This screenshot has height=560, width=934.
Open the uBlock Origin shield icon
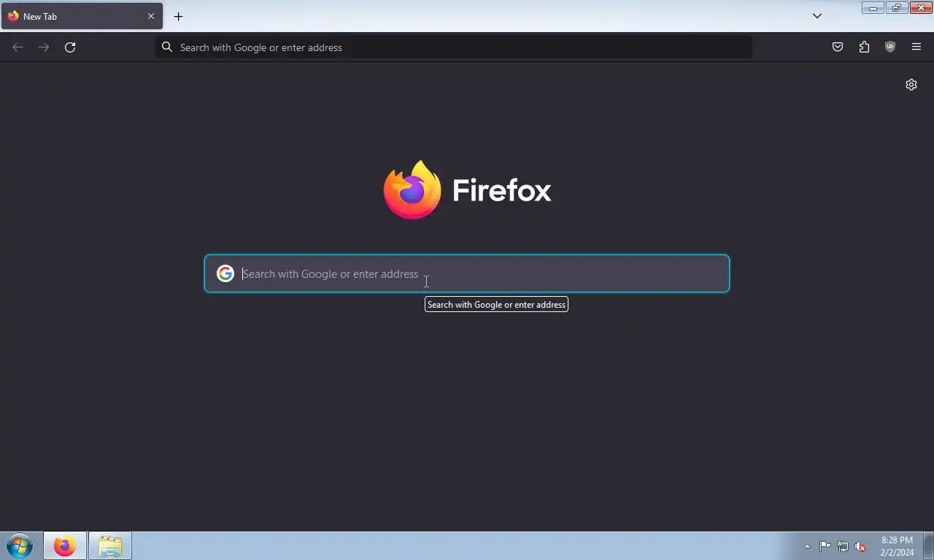point(890,47)
